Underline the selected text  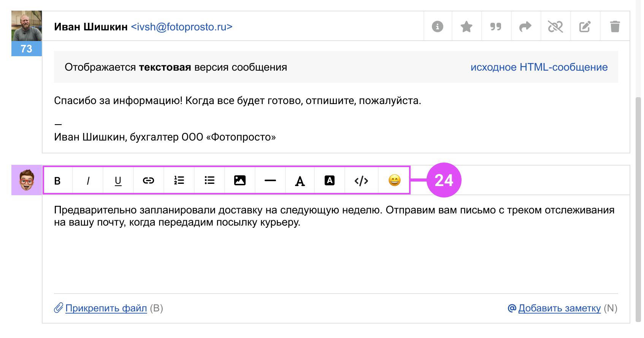(118, 181)
